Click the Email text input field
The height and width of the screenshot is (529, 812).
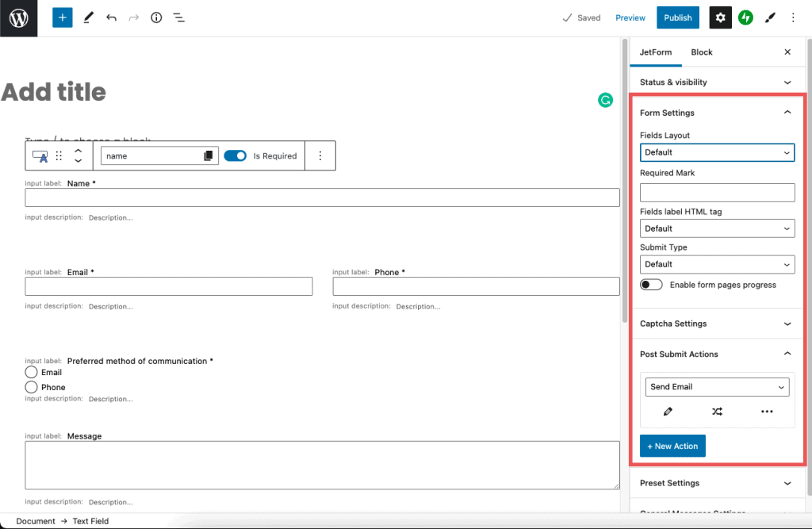[x=169, y=286]
